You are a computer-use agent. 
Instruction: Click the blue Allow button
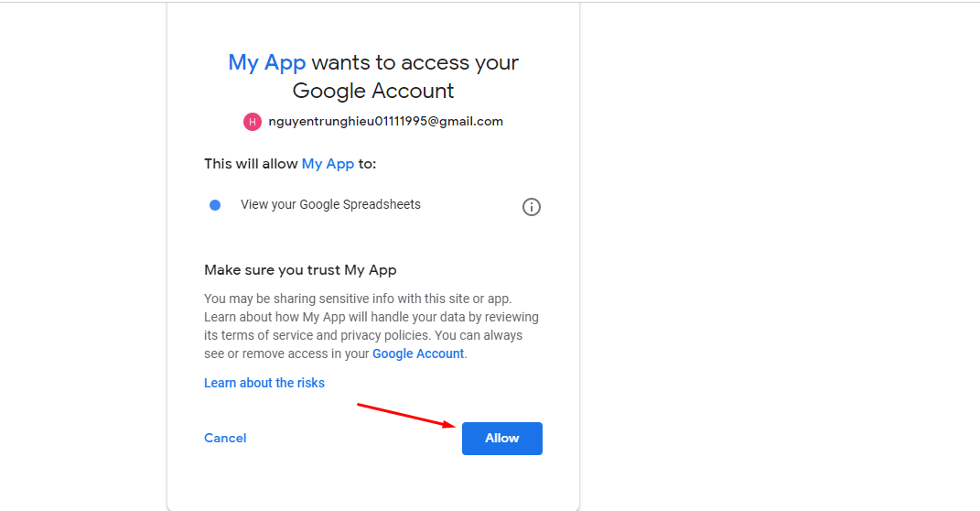(x=501, y=439)
